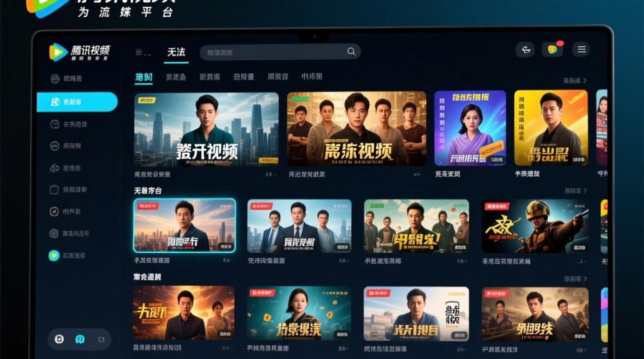Open the notification icon with red badge
Viewport: 644px width, 359px height.
click(552, 49)
